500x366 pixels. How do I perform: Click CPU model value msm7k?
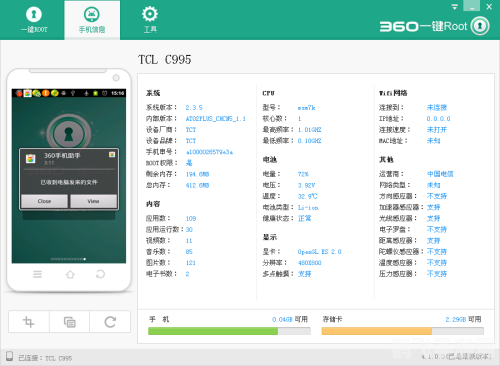306,108
